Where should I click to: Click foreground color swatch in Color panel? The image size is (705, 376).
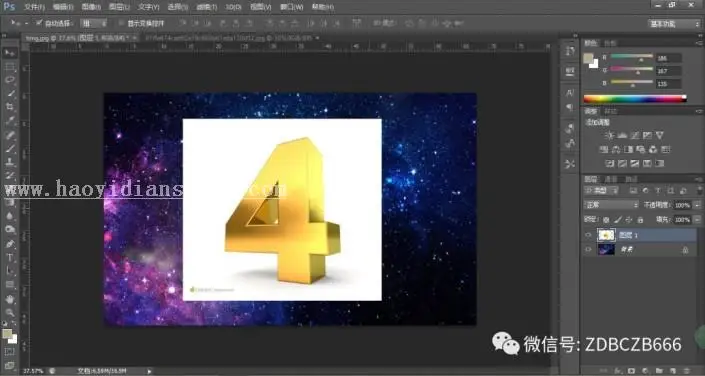coord(588,58)
